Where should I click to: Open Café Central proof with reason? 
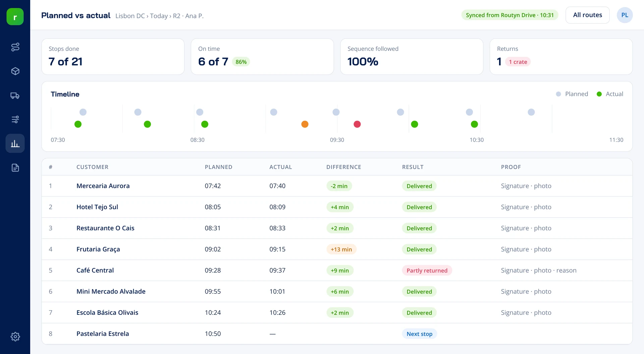pyautogui.click(x=538, y=270)
